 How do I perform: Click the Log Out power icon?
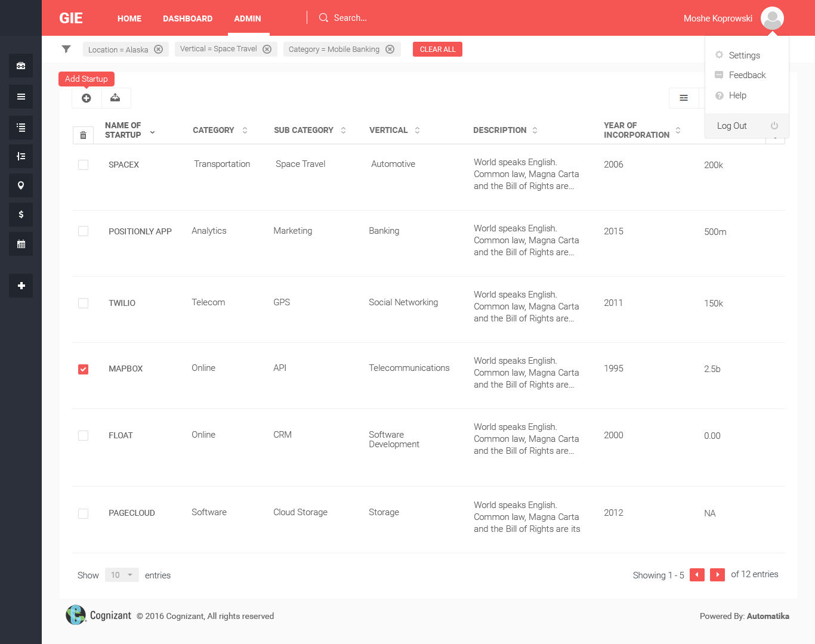pos(774,126)
